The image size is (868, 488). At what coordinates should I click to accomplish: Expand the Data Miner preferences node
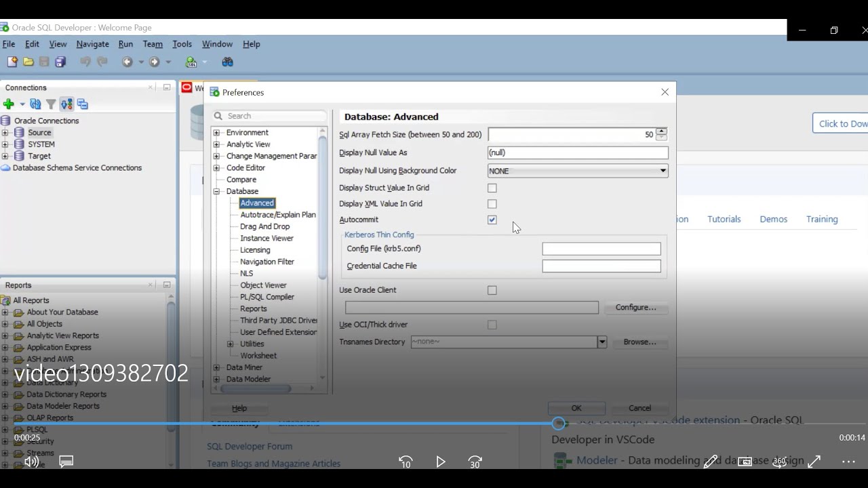pos(217,367)
